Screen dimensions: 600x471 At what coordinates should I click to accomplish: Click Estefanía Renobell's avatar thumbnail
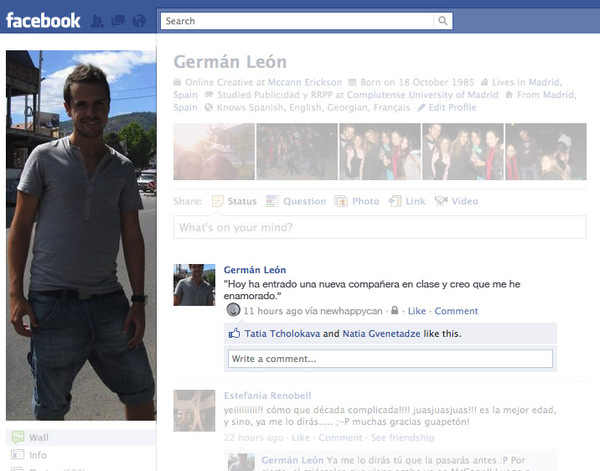[194, 411]
